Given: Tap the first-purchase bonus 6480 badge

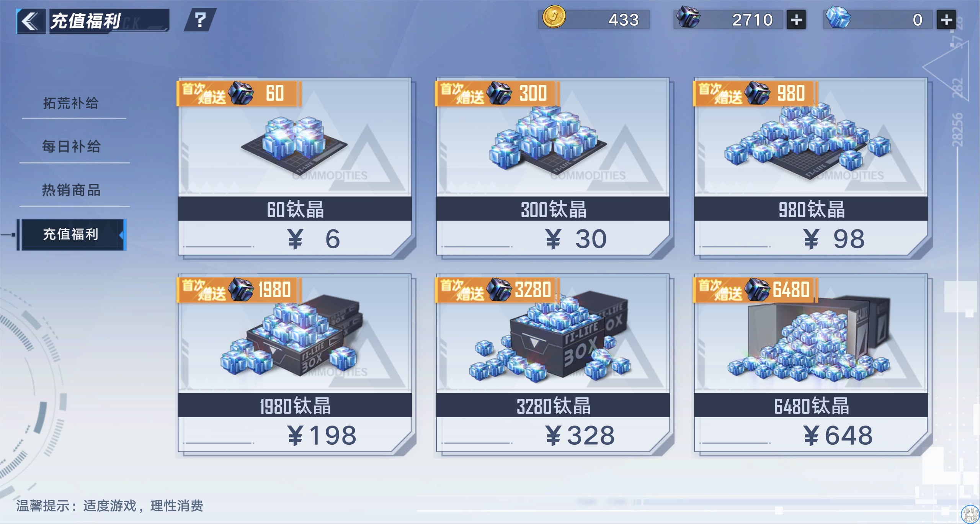Looking at the screenshot, I should point(755,289).
